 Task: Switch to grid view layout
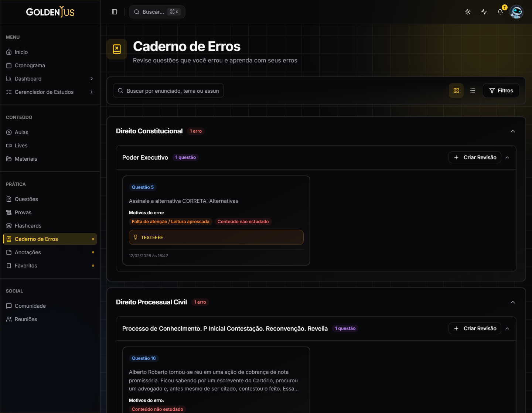click(x=456, y=91)
